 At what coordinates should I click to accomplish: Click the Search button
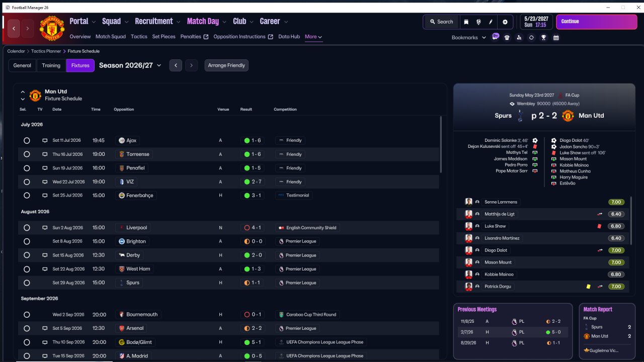(x=441, y=22)
